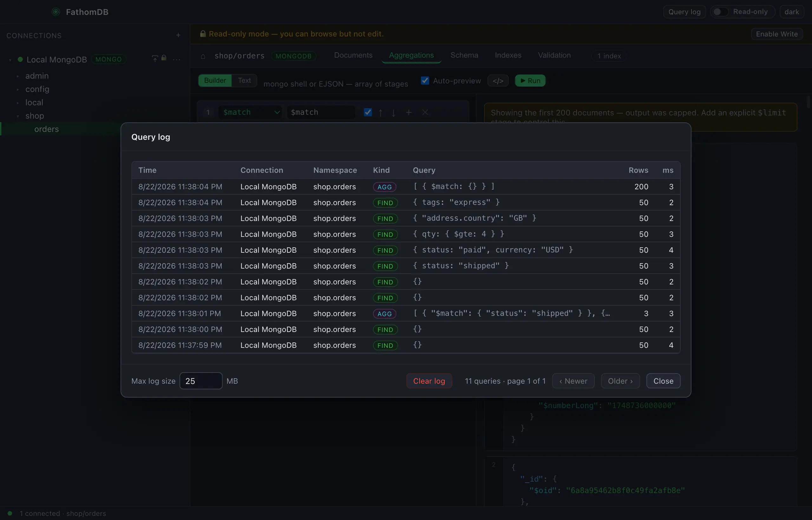Open the Schema tab
Screen dimensions: 812x520
pyautogui.click(x=464, y=55)
